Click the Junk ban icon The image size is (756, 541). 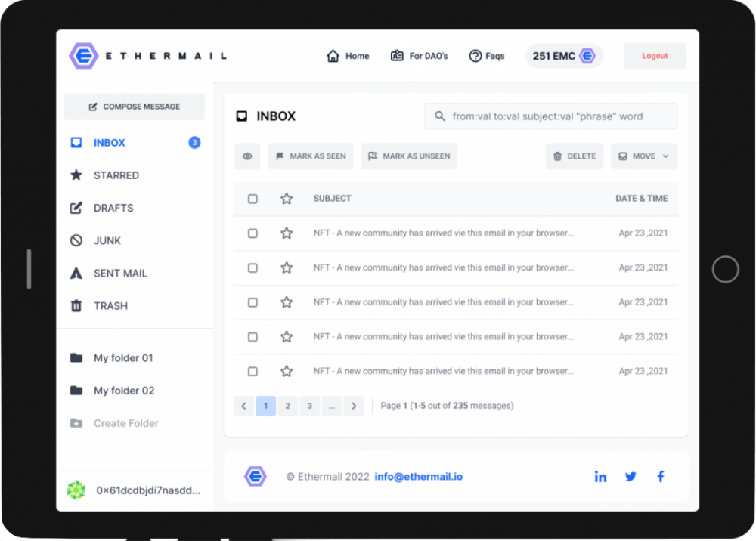pyautogui.click(x=76, y=240)
